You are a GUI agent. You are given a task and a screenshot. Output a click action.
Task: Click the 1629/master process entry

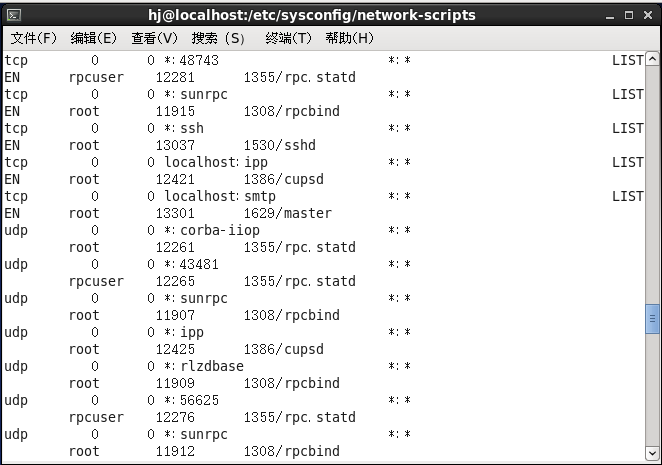(x=288, y=213)
